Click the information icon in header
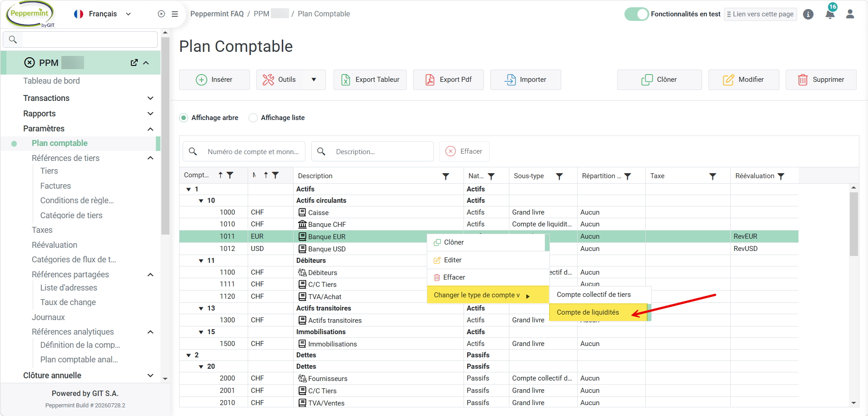The width and height of the screenshot is (868, 416). click(x=808, y=14)
